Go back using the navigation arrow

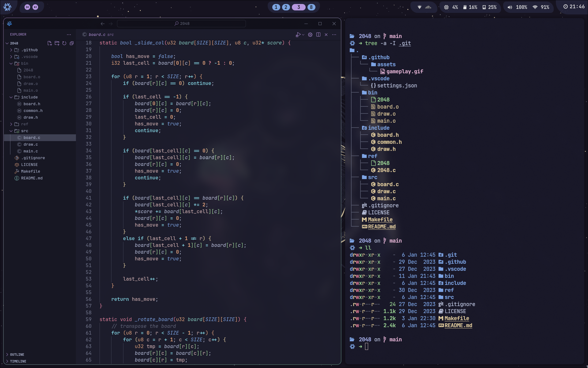point(103,24)
